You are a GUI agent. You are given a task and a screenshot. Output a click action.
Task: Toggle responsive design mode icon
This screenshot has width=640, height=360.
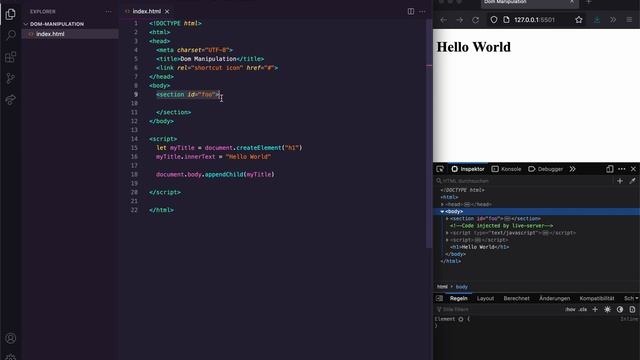tap(609, 169)
